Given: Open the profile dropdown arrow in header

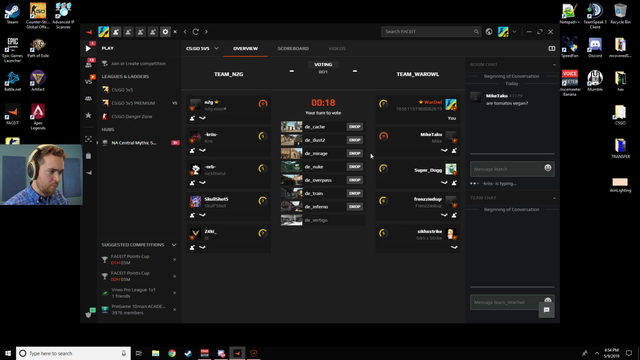Looking at the screenshot, I should coord(514,32).
